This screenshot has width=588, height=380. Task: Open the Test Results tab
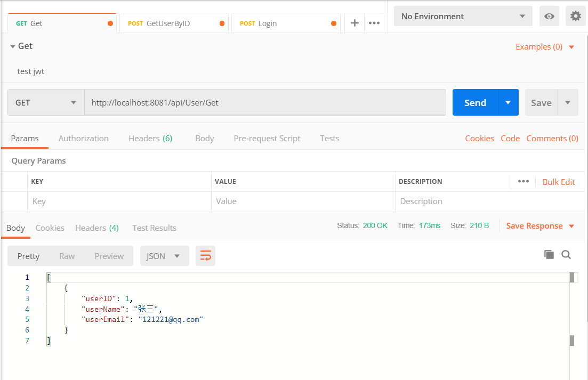point(154,228)
